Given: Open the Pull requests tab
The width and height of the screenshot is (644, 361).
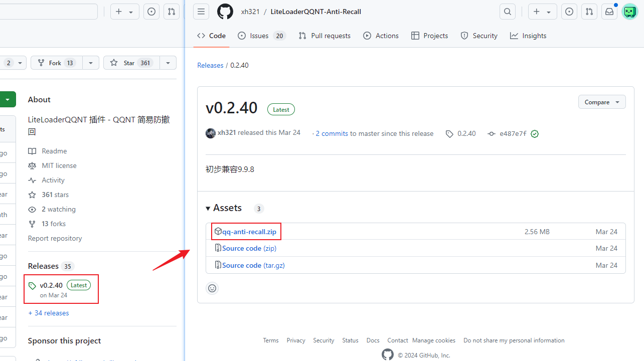Looking at the screenshot, I should [x=325, y=36].
